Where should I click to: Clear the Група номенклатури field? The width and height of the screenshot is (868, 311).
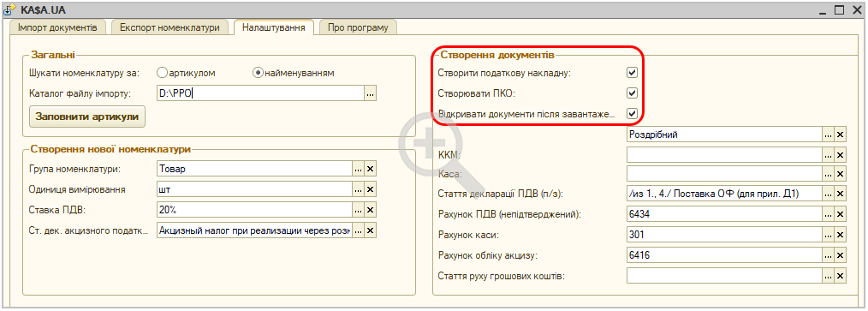click(371, 169)
